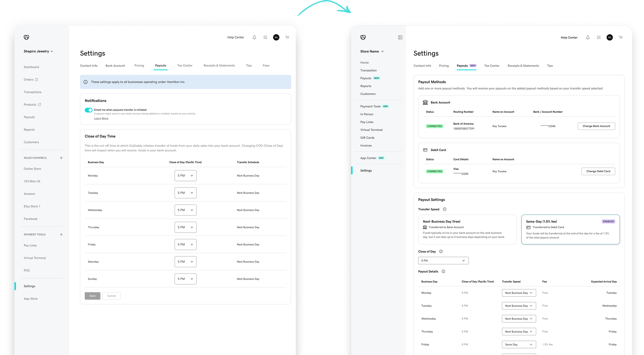Click info icon beside Payout Details
Image resolution: width=644 pixels, height=355 pixels.
point(443,271)
